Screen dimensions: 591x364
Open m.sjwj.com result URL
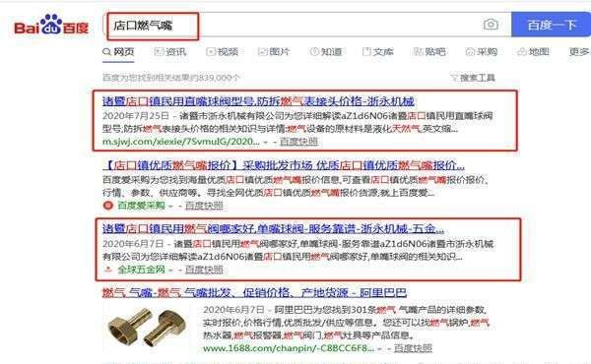pyautogui.click(x=181, y=142)
